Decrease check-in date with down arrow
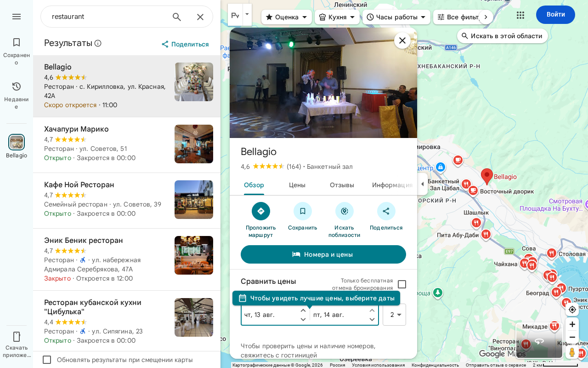Screen dimensions: 588x368 tap(303, 319)
